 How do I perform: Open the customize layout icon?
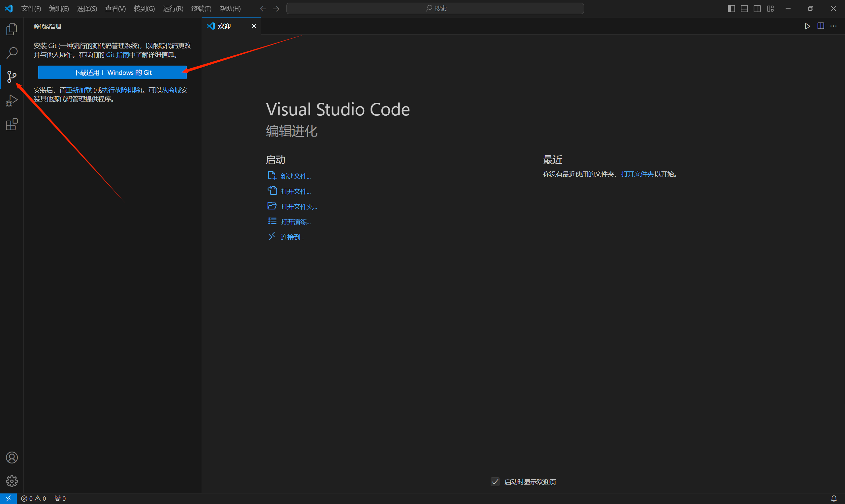click(x=770, y=9)
